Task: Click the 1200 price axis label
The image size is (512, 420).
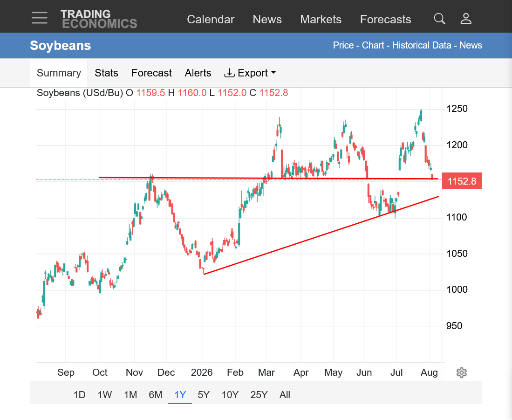Action: point(457,145)
